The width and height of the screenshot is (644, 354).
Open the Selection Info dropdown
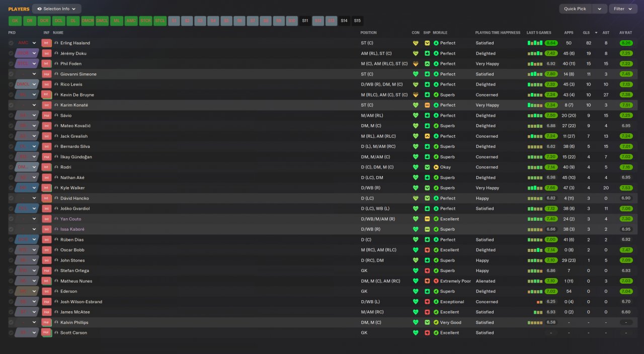(x=57, y=9)
